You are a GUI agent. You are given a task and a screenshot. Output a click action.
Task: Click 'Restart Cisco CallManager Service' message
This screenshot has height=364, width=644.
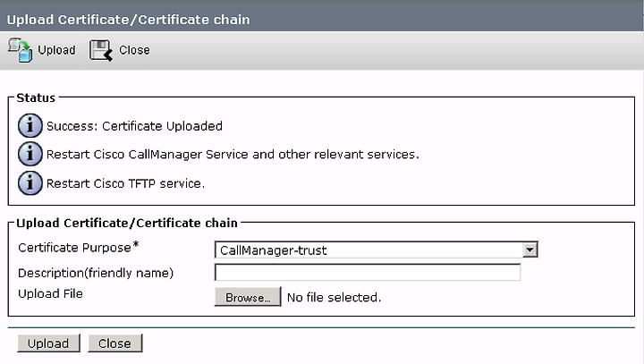233,155
